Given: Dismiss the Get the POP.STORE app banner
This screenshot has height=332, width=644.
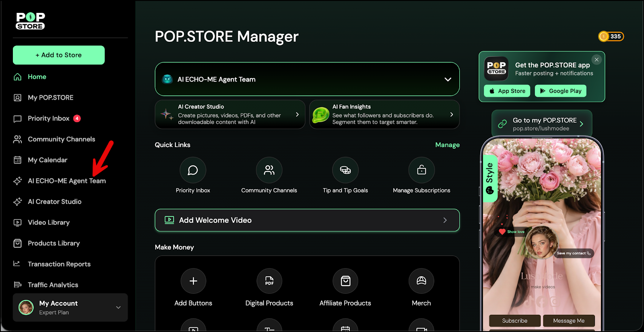Looking at the screenshot, I should click(x=597, y=59).
